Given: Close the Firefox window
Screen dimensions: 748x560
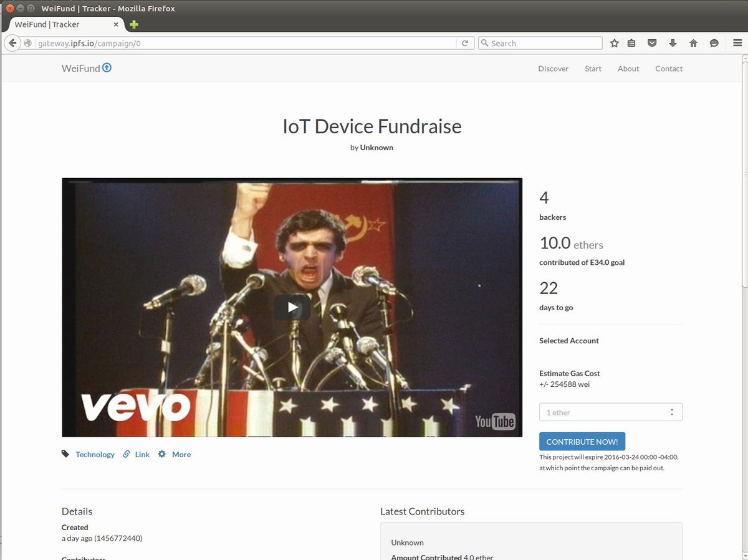Looking at the screenshot, I should click(x=10, y=8).
